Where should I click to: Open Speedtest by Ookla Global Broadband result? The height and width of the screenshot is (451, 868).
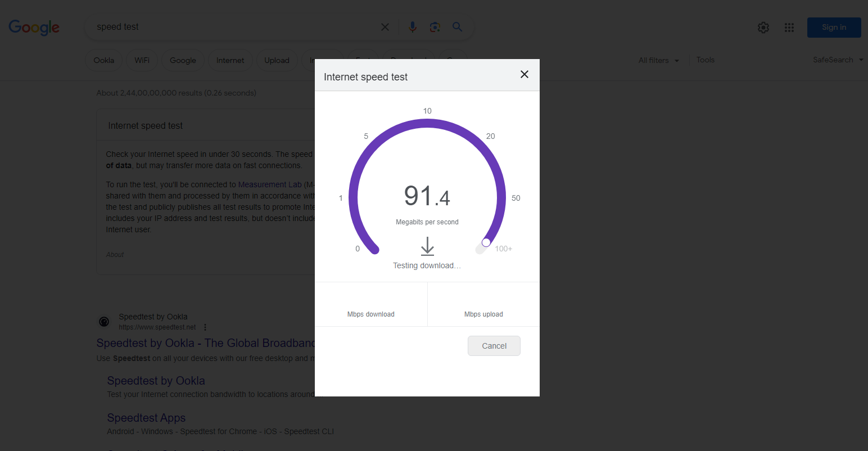pos(206,343)
